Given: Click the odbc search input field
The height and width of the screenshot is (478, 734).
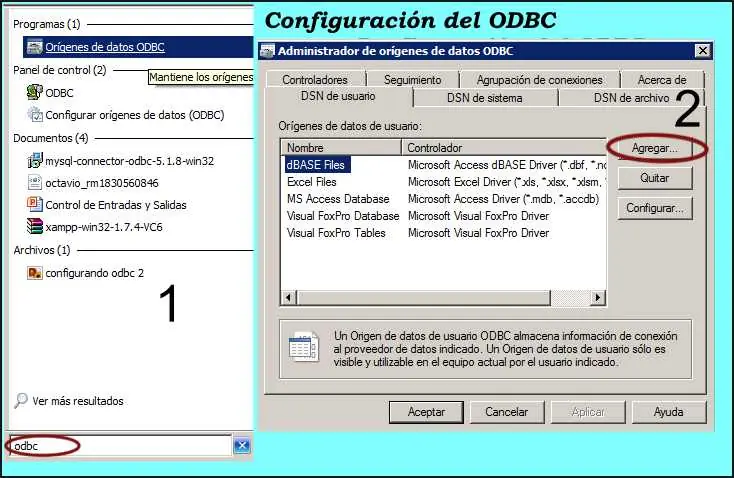Looking at the screenshot, I should click(x=120, y=446).
